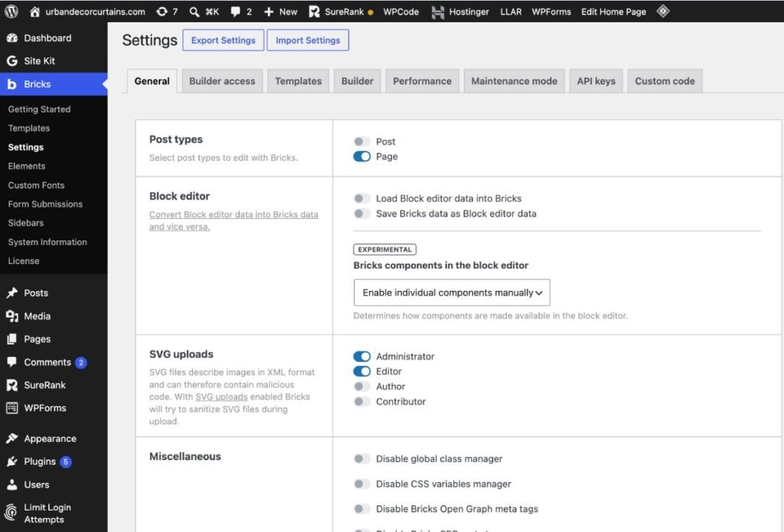Toggle Disable global class manager
The height and width of the screenshot is (532, 784).
362,459
